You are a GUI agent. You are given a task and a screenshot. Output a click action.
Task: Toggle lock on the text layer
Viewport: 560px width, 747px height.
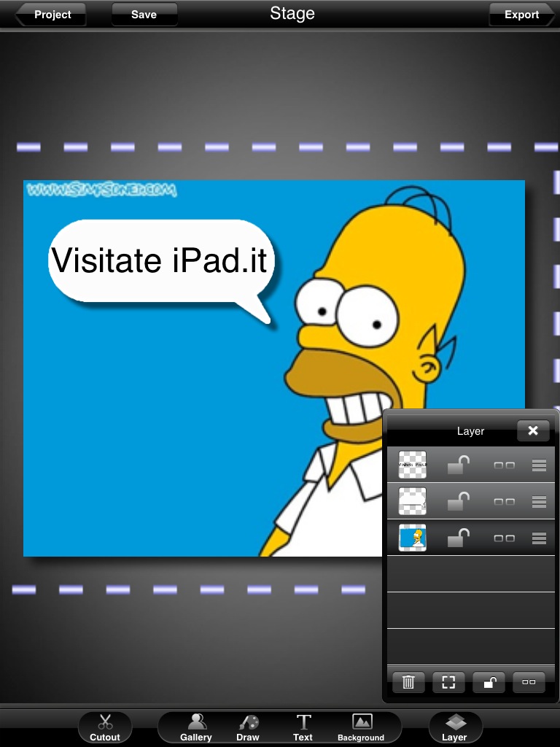pyautogui.click(x=459, y=465)
